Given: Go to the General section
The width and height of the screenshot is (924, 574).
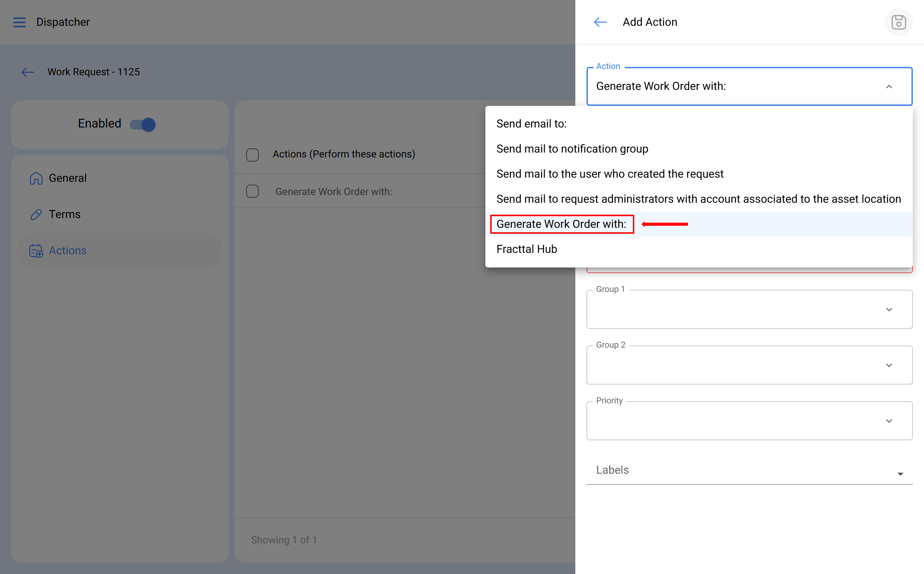Looking at the screenshot, I should click(68, 178).
